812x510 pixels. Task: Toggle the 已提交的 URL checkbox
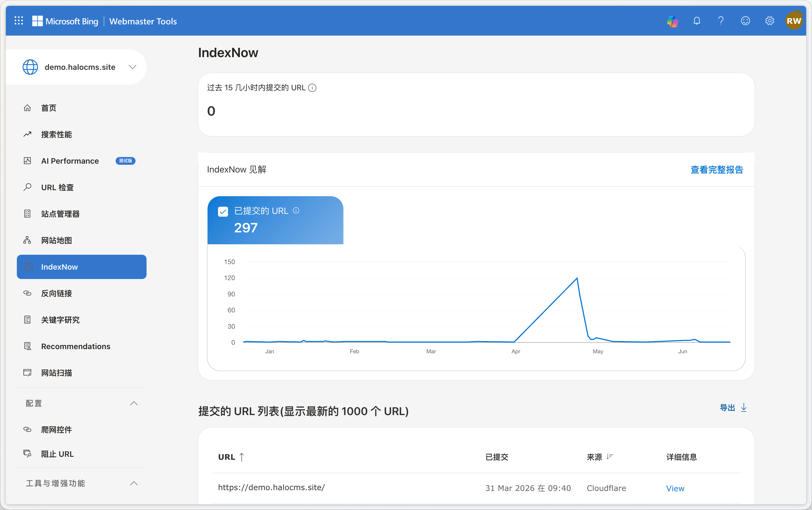[223, 212]
